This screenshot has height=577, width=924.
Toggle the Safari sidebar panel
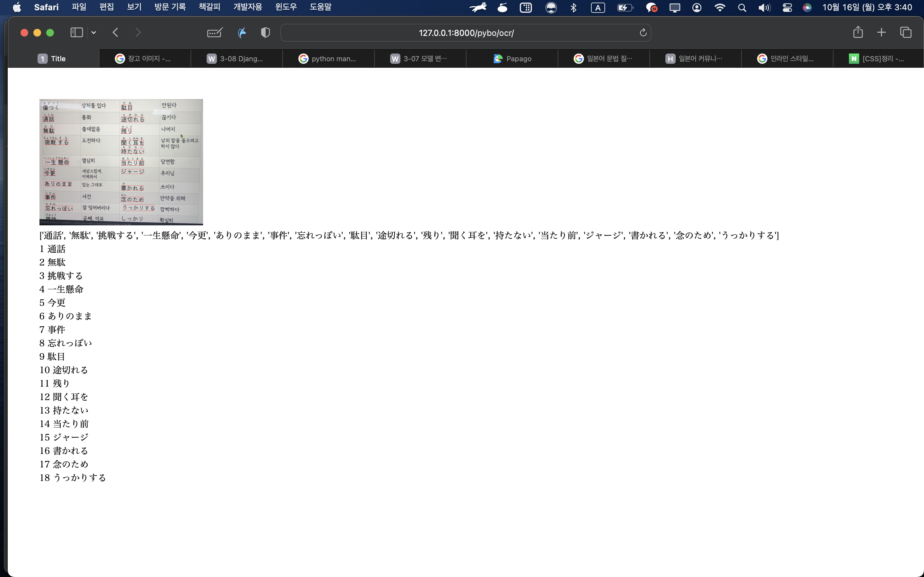pyautogui.click(x=76, y=32)
